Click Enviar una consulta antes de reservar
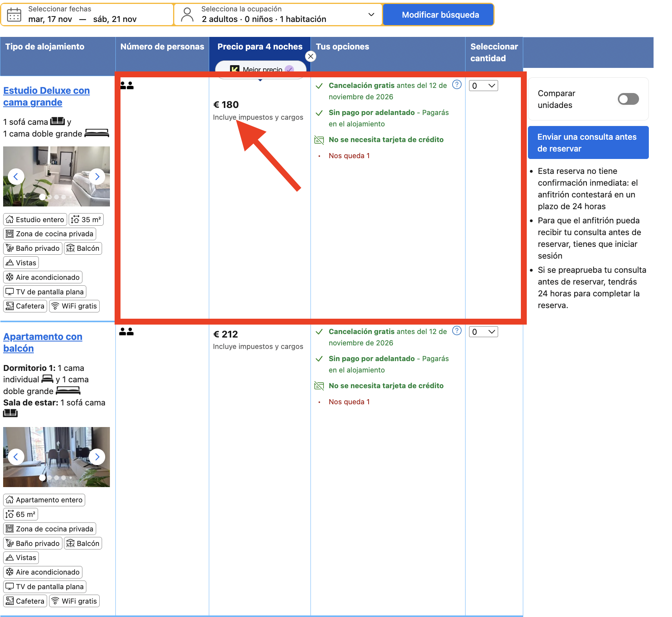Image resolution: width=672 pixels, height=617 pixels. [588, 142]
